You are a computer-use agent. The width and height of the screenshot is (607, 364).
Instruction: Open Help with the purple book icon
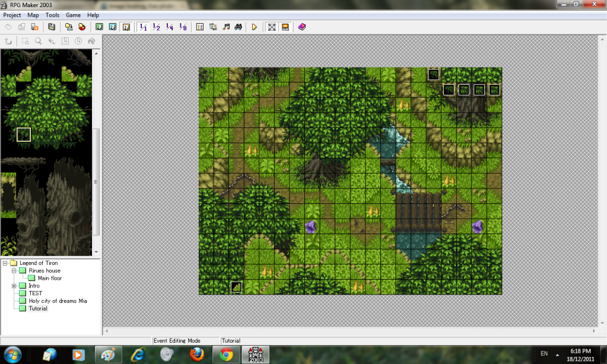302,27
